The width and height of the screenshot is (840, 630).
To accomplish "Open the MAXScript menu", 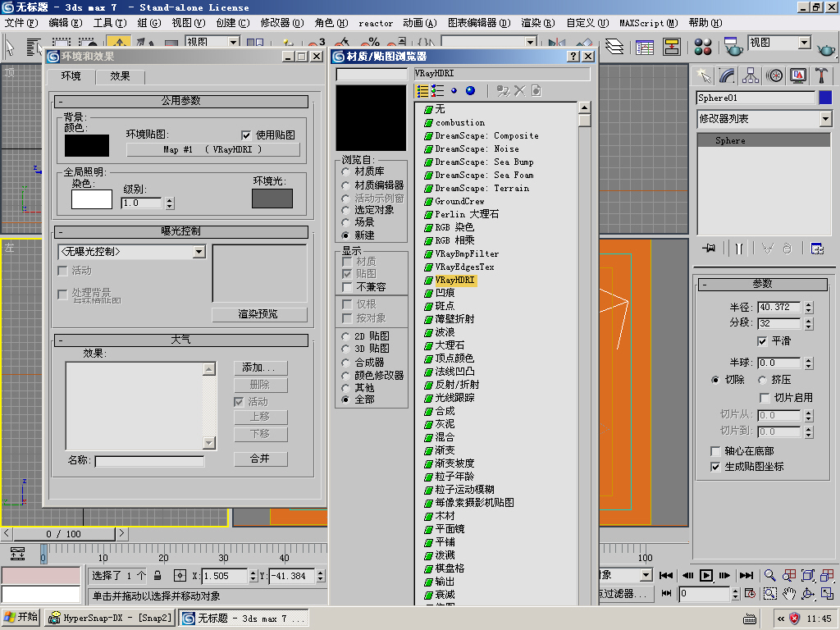I will coord(648,23).
